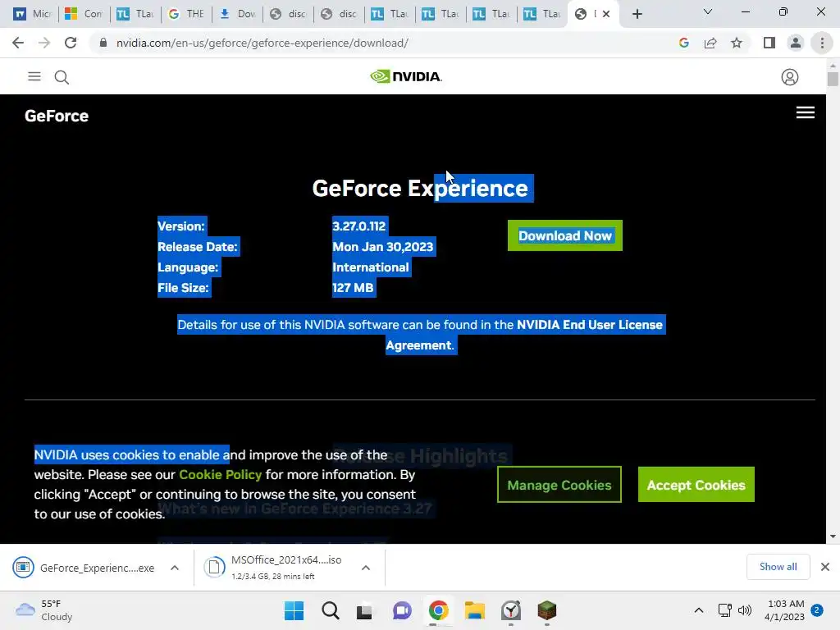Switch to the Microsoft tab (first tab)
840x630 pixels.
32,14
